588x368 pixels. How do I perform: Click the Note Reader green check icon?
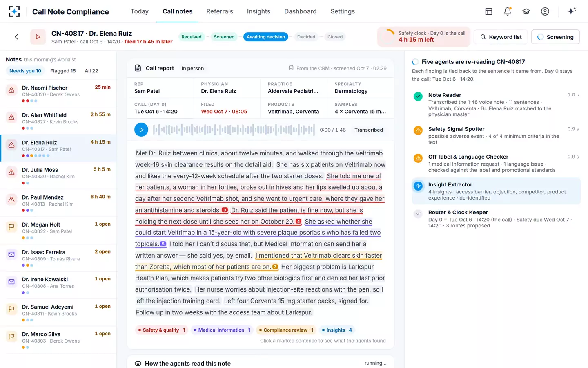point(418,96)
